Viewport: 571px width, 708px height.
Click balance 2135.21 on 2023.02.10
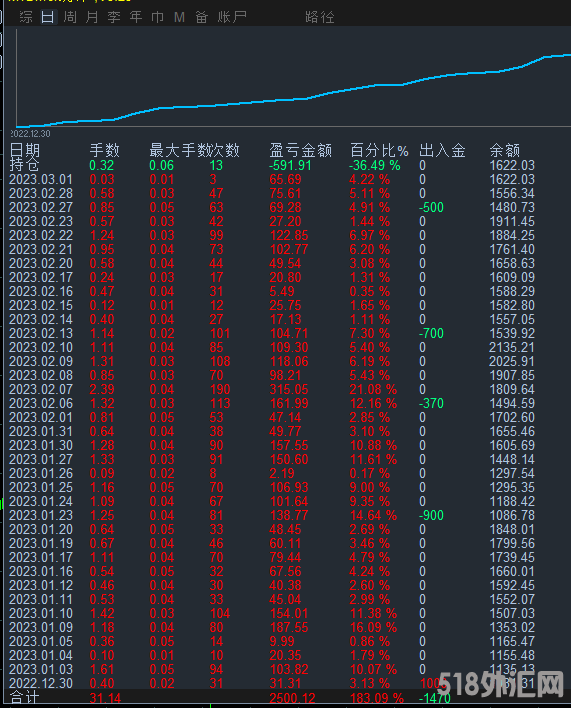[512, 347]
